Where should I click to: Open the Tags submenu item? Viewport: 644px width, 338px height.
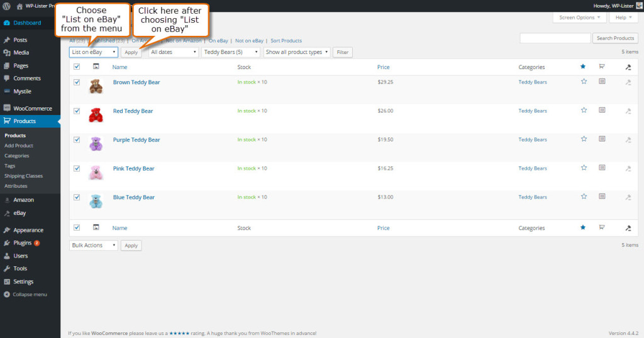point(10,166)
